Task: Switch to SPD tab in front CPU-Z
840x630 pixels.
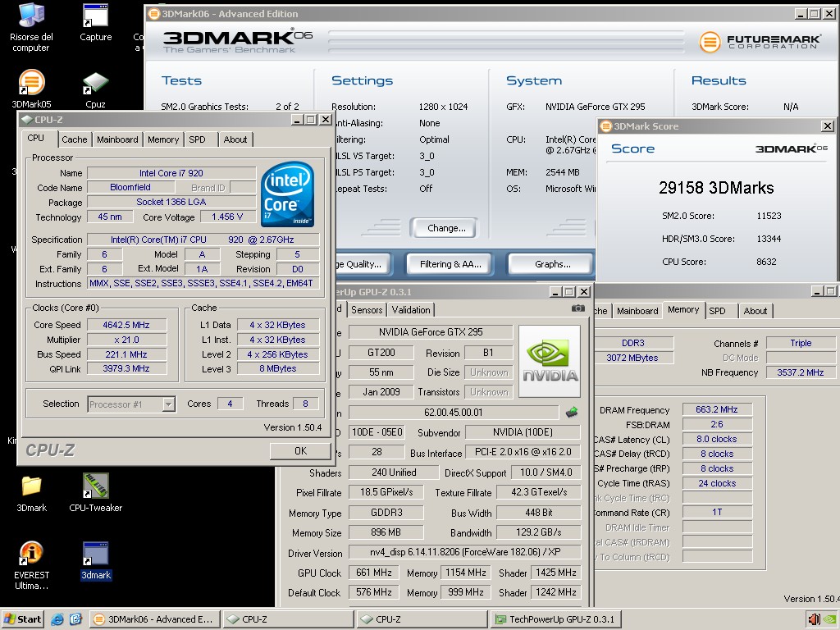Action: [x=197, y=139]
